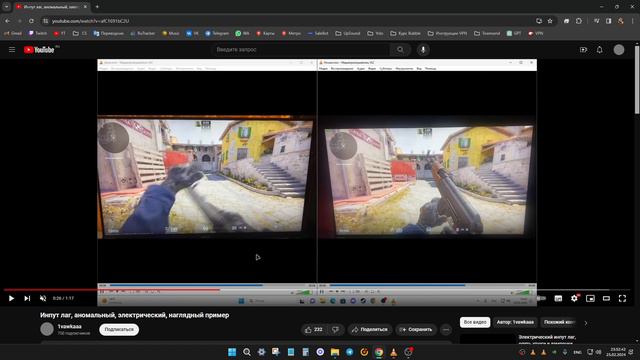Start voice search with the microphone icon
Screen dimensions: 640x360
tap(423, 49)
